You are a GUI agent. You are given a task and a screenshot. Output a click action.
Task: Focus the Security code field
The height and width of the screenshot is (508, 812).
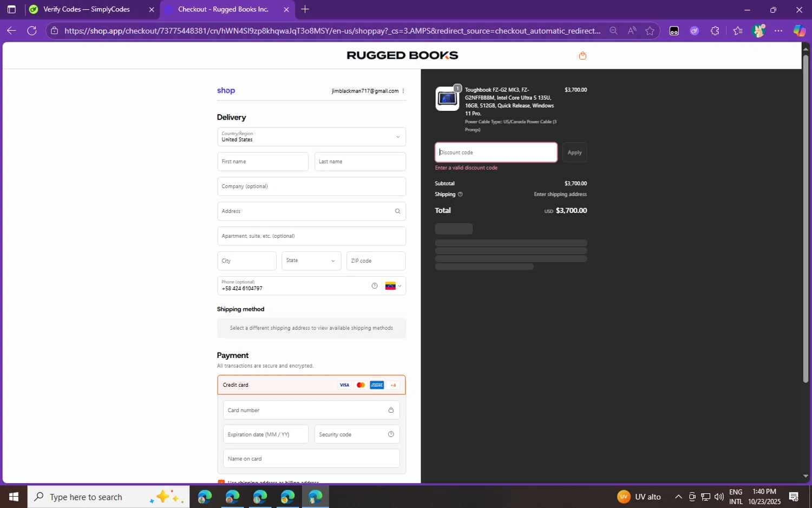click(357, 434)
